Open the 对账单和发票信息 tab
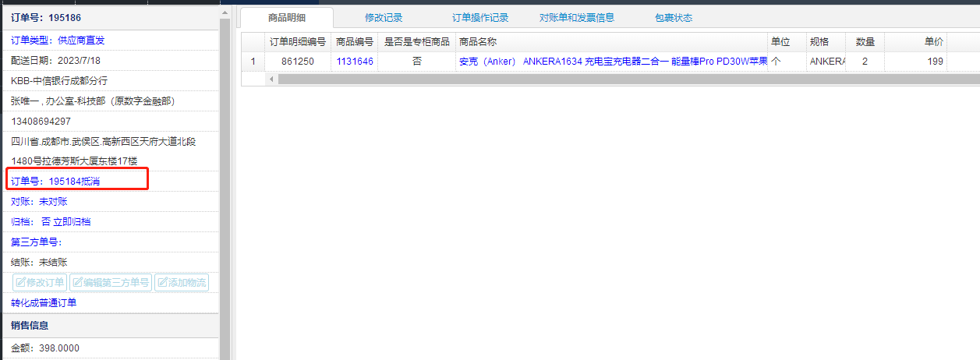The height and width of the screenshot is (360, 980). (x=576, y=18)
